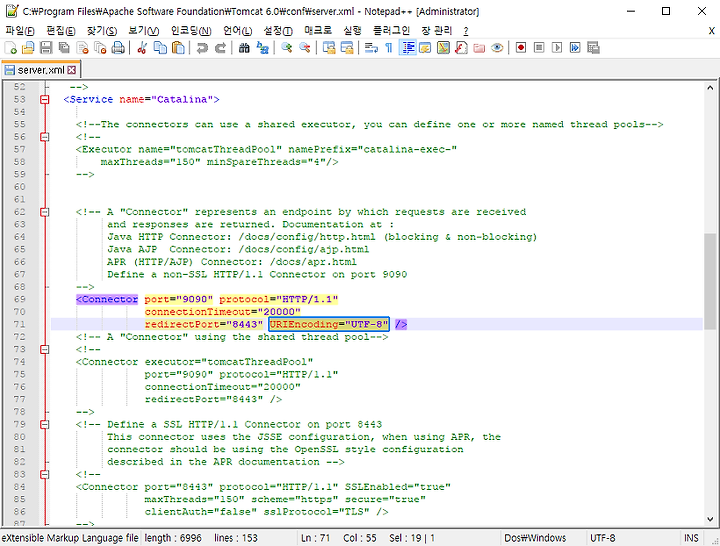Open the 실행 menu
This screenshot has width=720, height=546.
click(352, 31)
